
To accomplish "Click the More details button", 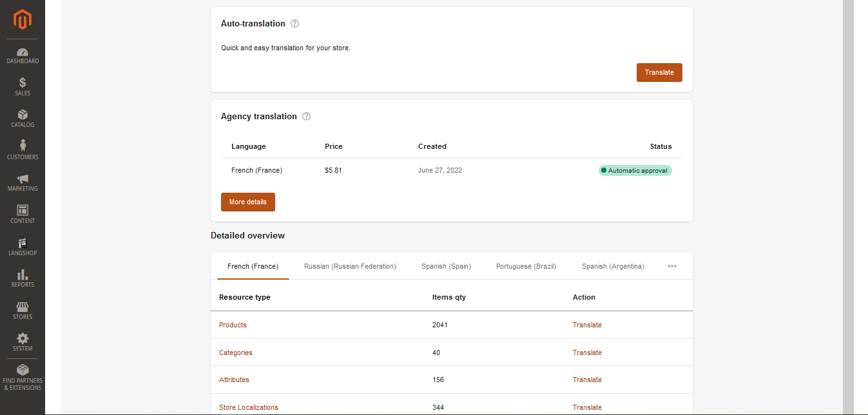I will pos(248,202).
